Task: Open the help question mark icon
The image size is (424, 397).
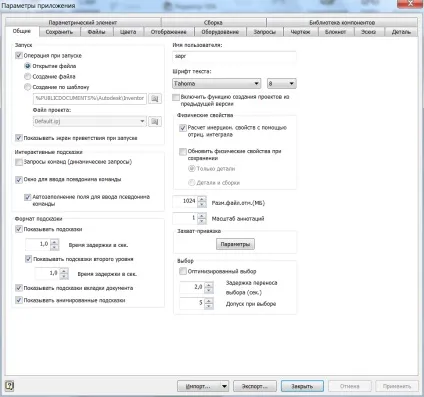Action: 10,386
